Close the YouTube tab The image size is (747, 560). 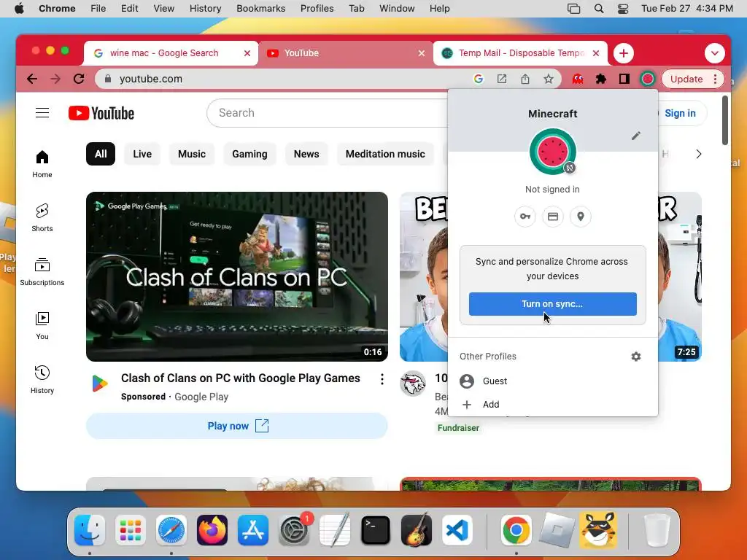(x=421, y=52)
